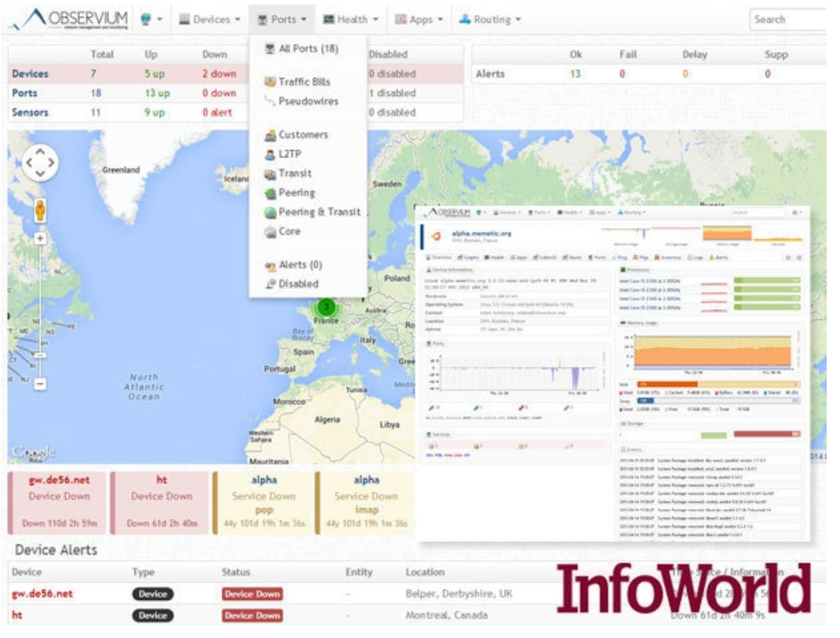Open the Routing menu
840x638 pixels.
[490, 20]
